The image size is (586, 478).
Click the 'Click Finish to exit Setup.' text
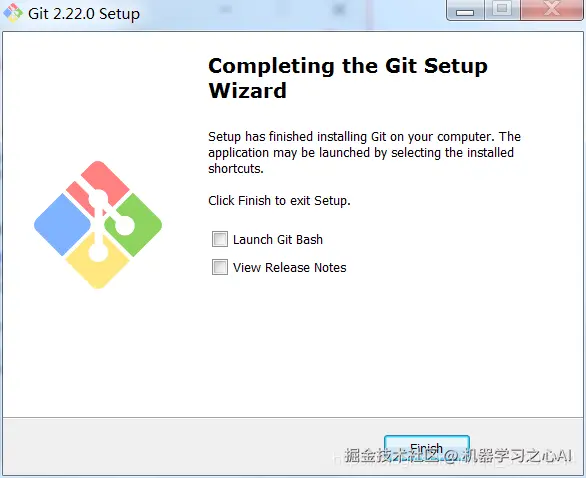pos(279,201)
